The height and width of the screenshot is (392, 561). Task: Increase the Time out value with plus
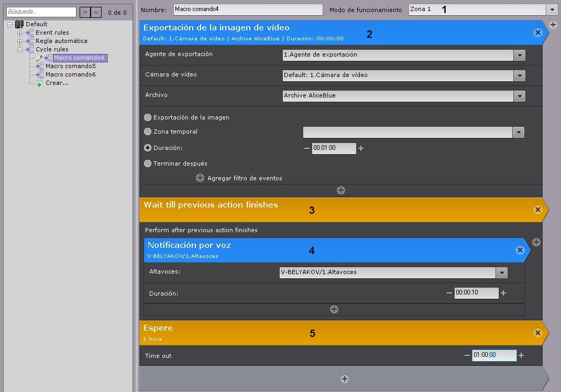tap(521, 355)
